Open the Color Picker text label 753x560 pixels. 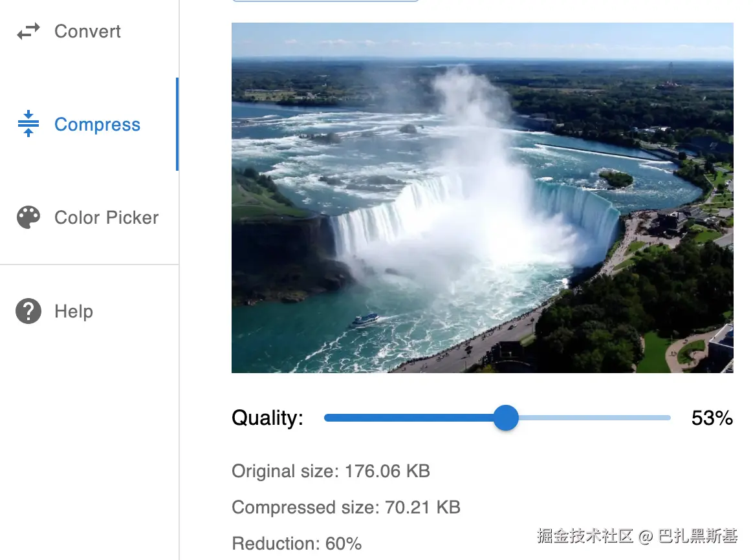pos(107,217)
